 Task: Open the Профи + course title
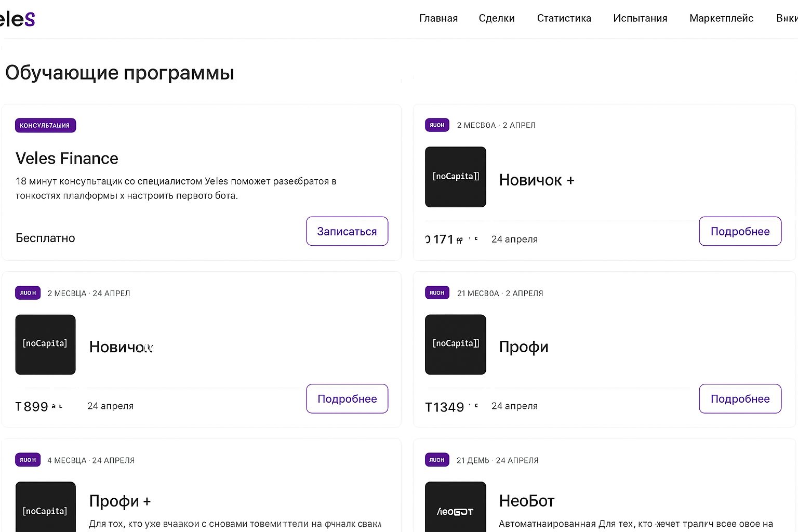120,501
